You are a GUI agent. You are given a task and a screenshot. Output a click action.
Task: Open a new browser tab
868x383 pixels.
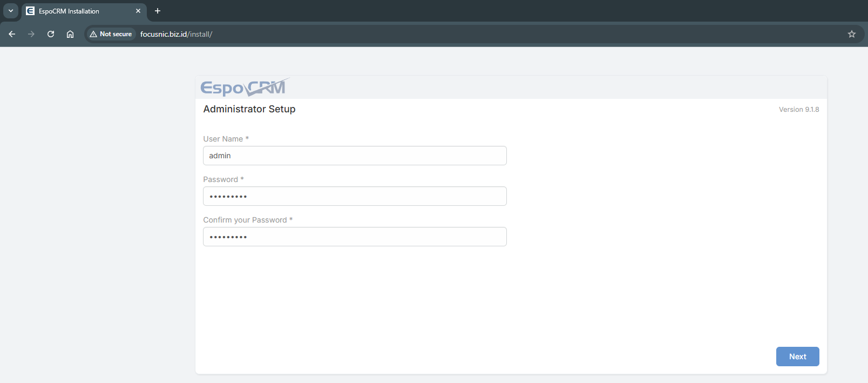[x=158, y=11]
